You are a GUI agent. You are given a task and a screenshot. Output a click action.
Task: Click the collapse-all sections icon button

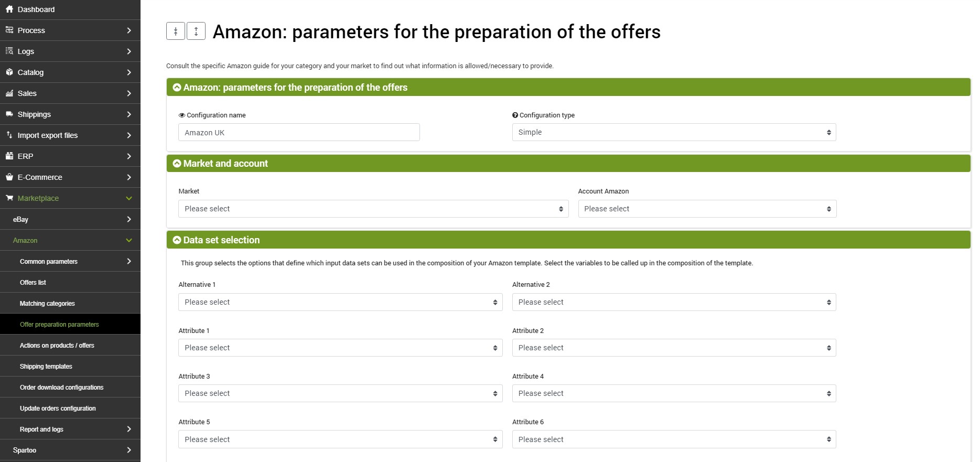pyautogui.click(x=176, y=31)
